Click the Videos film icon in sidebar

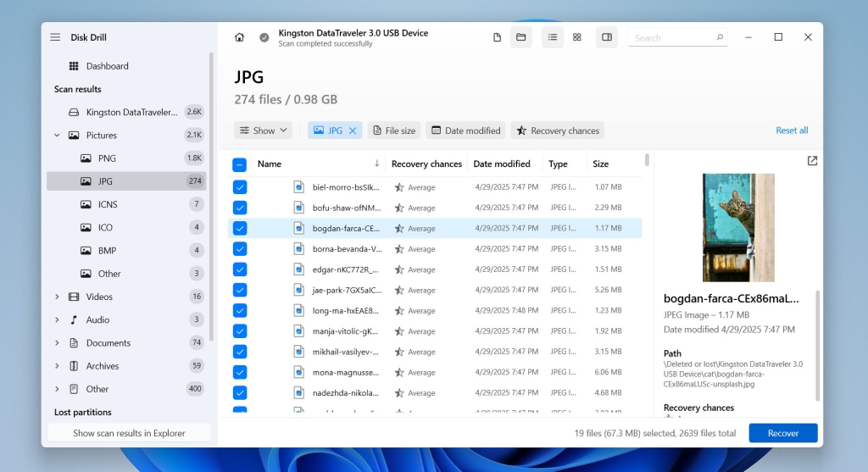tap(74, 297)
